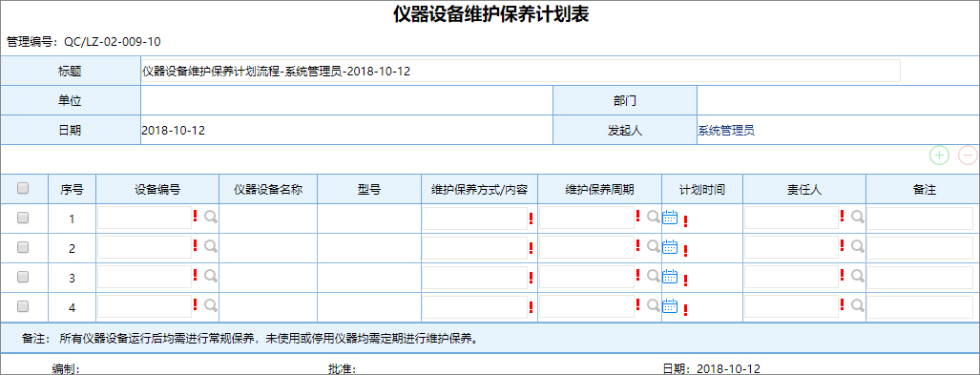Click the 标题 title input field
Image resolution: width=980 pixels, height=375 pixels.
tap(521, 71)
